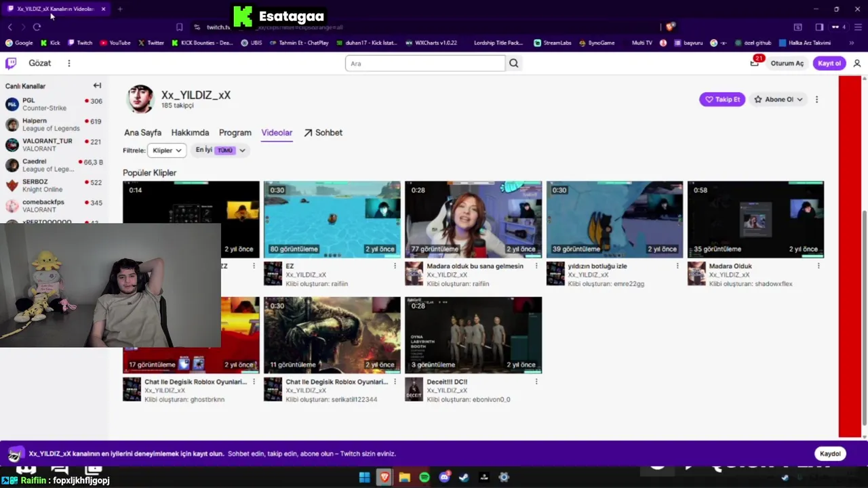Open the Kick bookmark
The image size is (868, 488).
pyautogui.click(x=50, y=43)
